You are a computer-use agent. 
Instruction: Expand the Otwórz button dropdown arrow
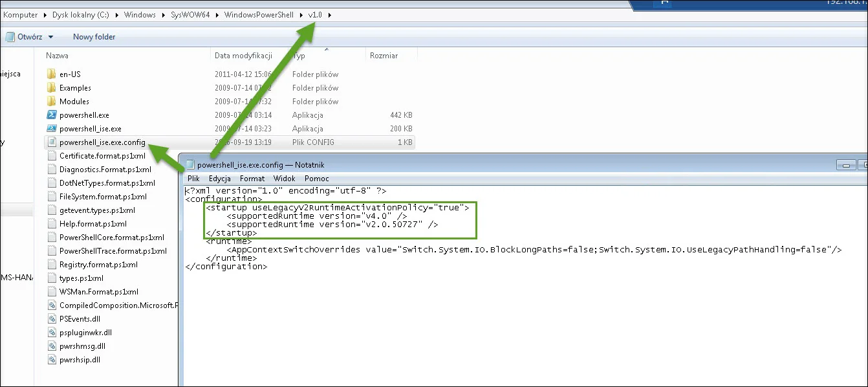(x=51, y=38)
